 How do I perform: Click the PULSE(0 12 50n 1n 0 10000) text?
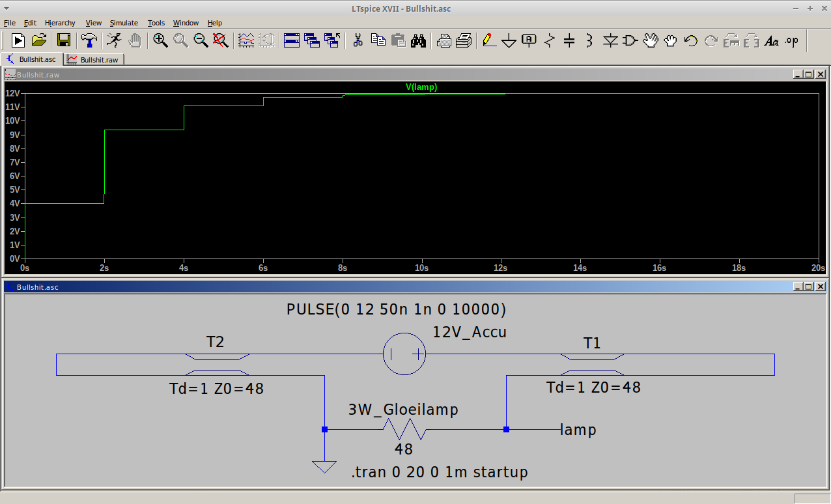[x=397, y=309]
